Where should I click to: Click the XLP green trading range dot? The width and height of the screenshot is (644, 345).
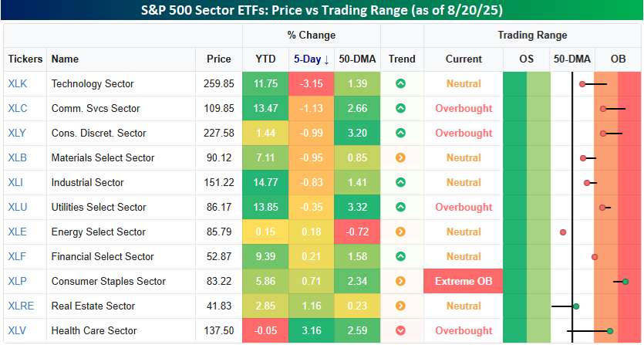click(x=625, y=282)
